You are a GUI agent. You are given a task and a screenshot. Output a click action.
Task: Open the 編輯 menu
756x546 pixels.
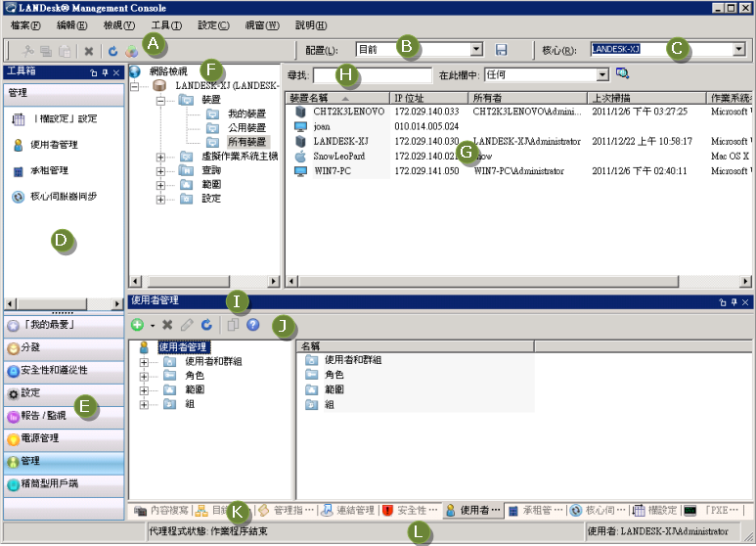click(71, 25)
